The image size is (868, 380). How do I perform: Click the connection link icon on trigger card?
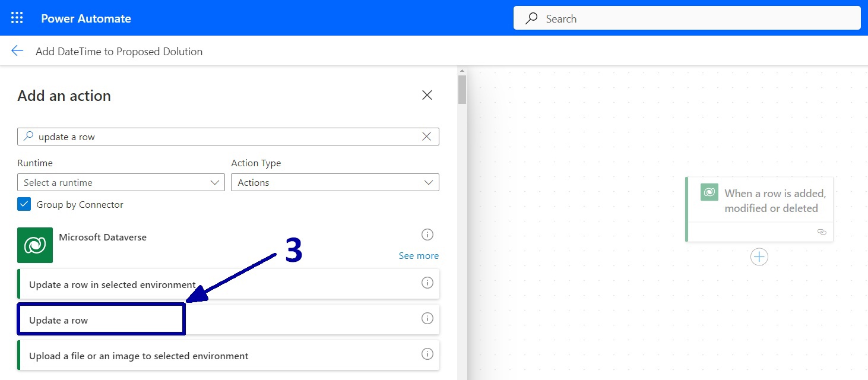pos(822,232)
